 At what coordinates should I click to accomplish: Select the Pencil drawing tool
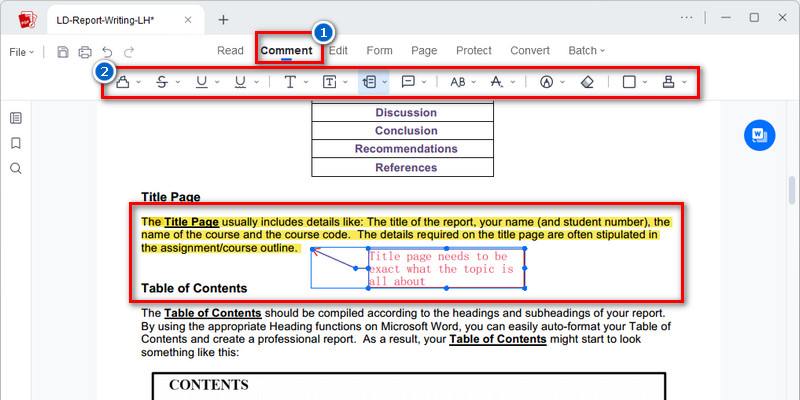click(547, 82)
